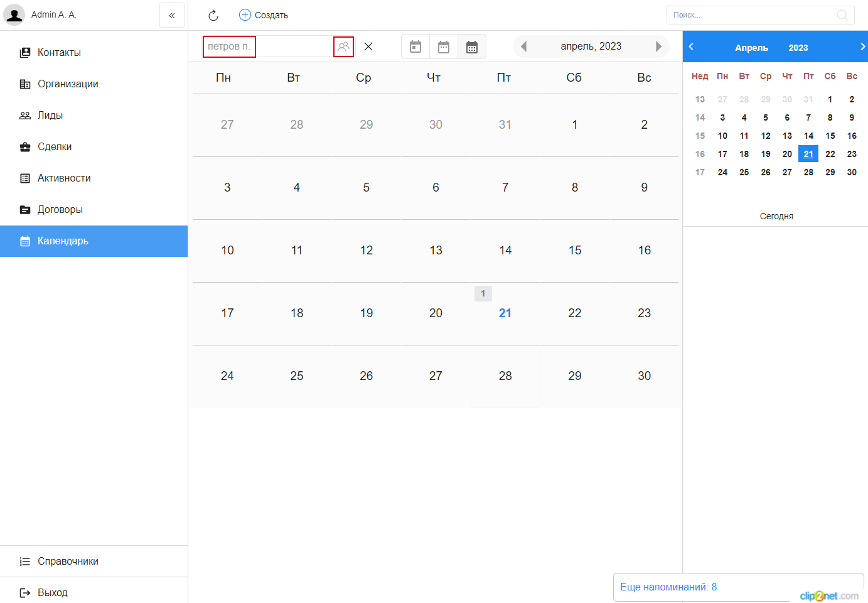Viewport: 868px width, 603px height.
Task: Select Календарь in the sidebar
Action: (x=94, y=241)
